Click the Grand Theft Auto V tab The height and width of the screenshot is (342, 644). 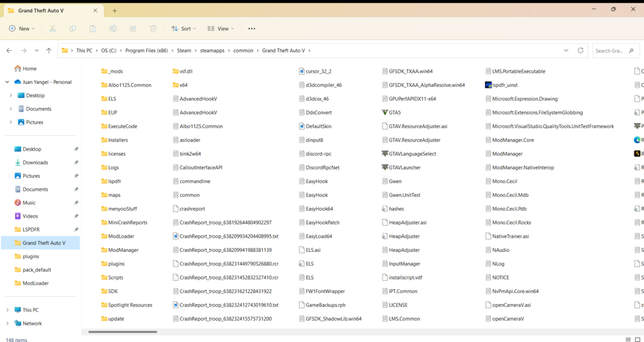[53, 11]
